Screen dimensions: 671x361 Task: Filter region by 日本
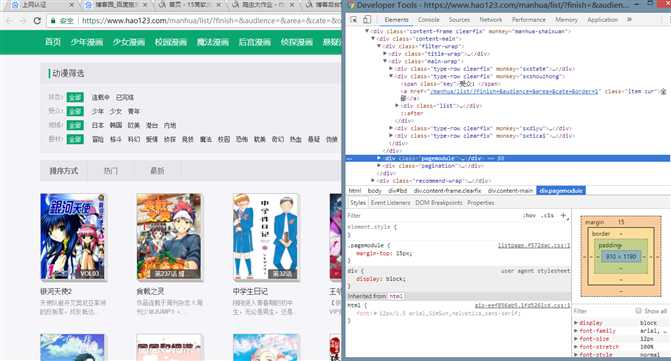click(98, 125)
